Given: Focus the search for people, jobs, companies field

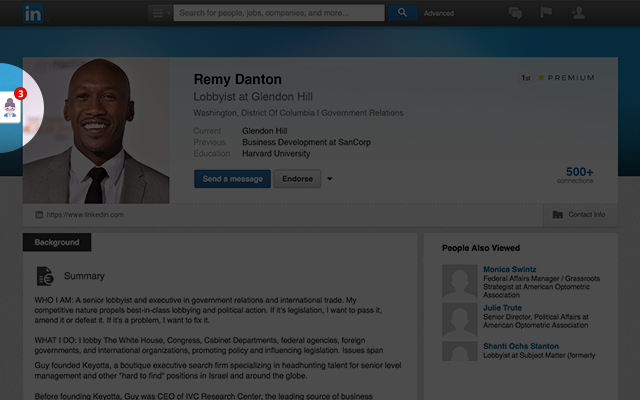Looking at the screenshot, I should pos(279,13).
